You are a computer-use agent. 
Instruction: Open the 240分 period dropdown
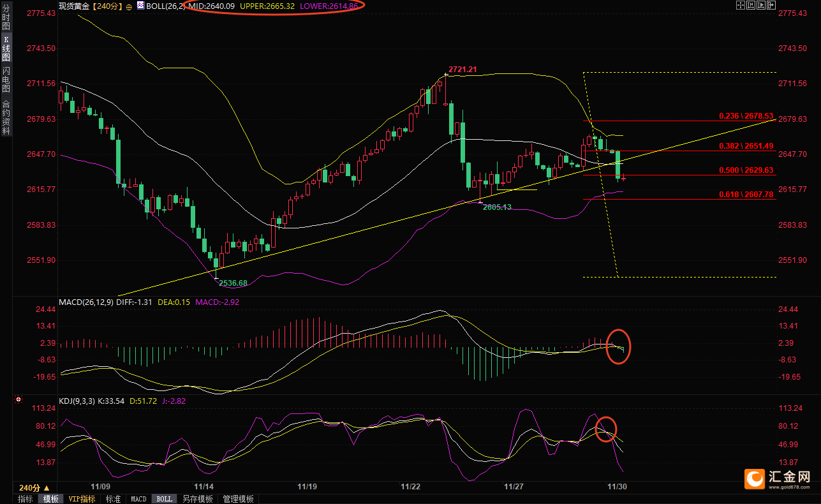34,487
